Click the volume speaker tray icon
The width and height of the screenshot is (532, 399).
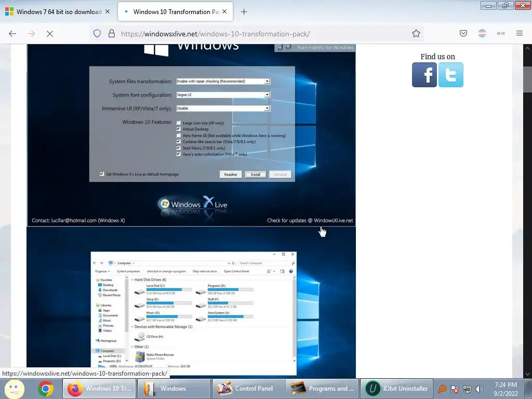point(480,389)
